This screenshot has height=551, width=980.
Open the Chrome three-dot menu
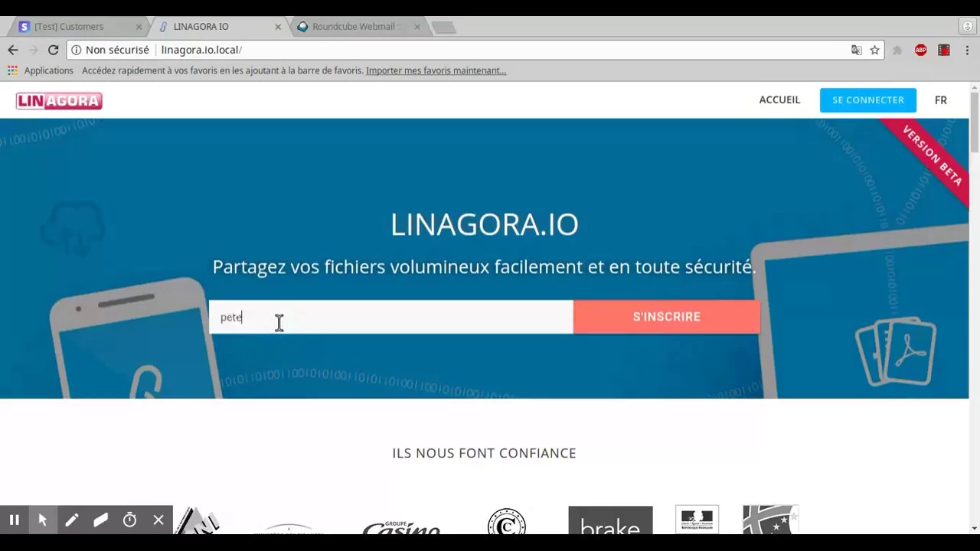click(967, 50)
